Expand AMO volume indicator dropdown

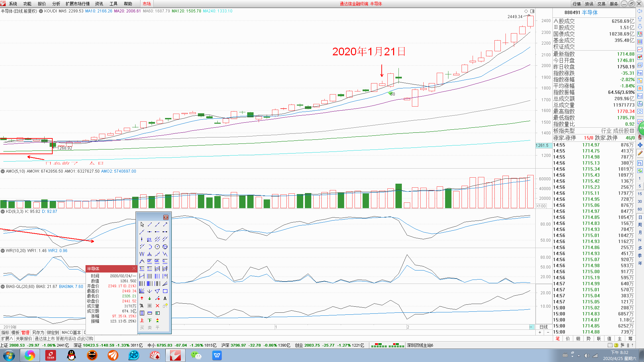[3, 171]
